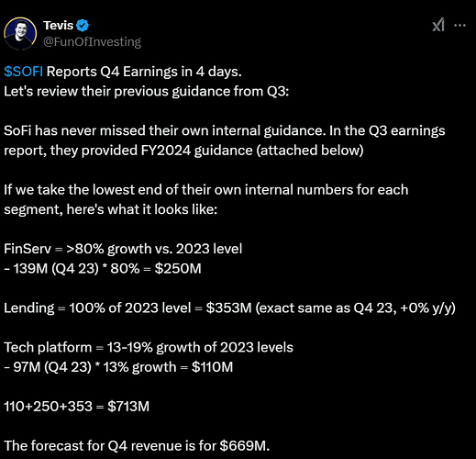Open the three-dot more options menu

tap(459, 26)
